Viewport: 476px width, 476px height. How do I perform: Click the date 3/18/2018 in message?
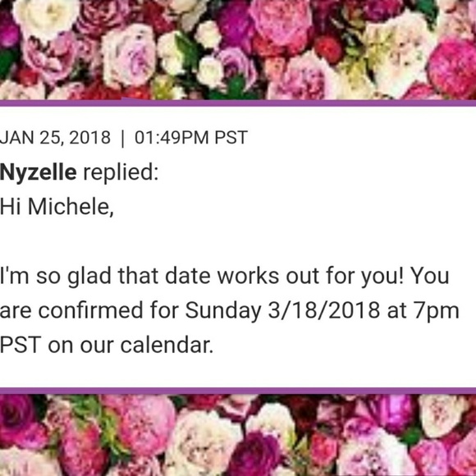tap(323, 310)
